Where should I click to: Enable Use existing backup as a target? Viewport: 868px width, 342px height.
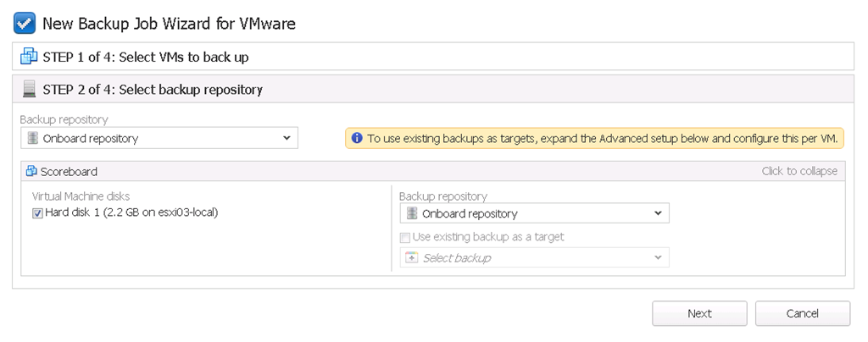pyautogui.click(x=404, y=238)
